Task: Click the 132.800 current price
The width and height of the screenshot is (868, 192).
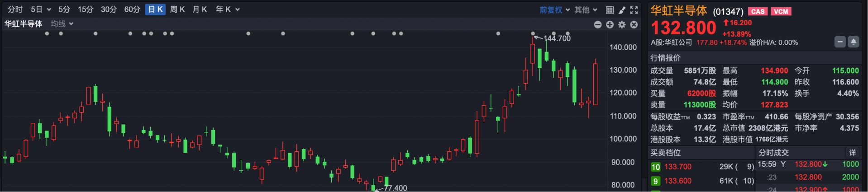Action: coord(683,28)
